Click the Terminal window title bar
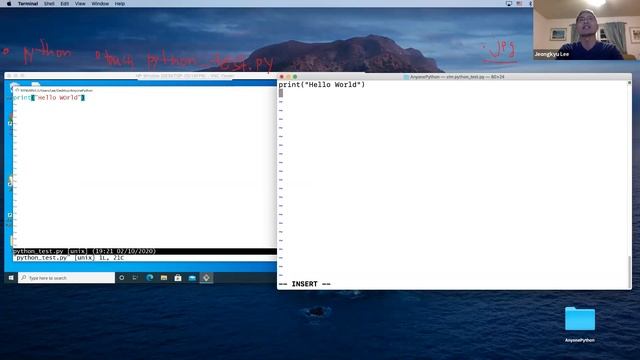The height and width of the screenshot is (360, 640). click(x=454, y=77)
